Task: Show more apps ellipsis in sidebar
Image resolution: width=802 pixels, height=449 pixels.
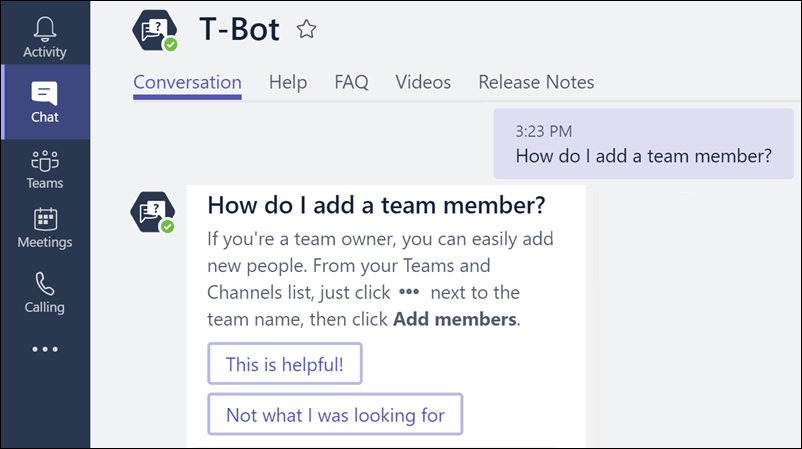Action: (45, 349)
